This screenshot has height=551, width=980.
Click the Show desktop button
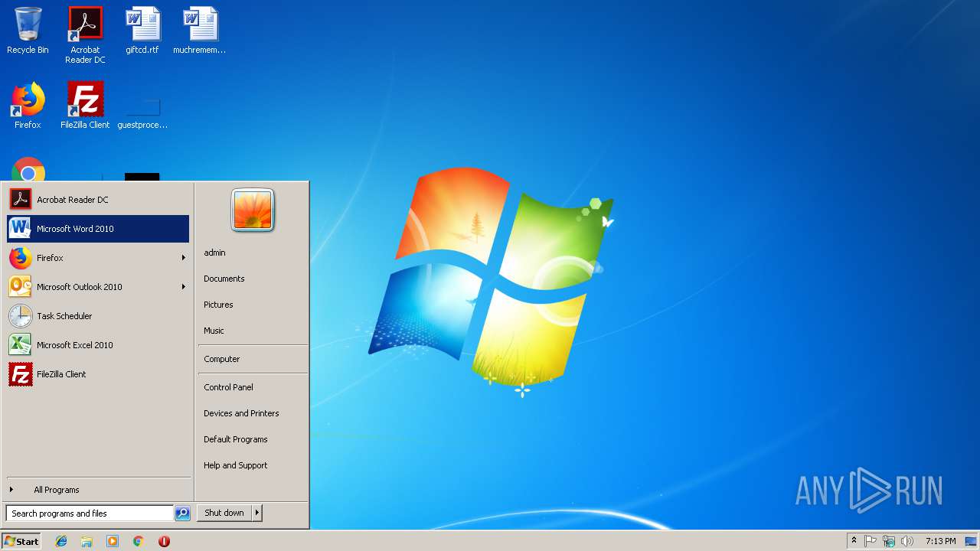[x=972, y=541]
